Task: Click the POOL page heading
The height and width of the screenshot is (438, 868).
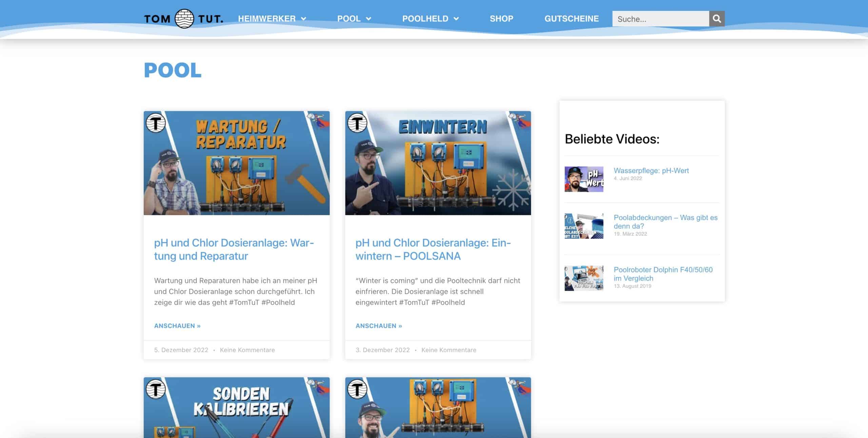Action: 173,70
